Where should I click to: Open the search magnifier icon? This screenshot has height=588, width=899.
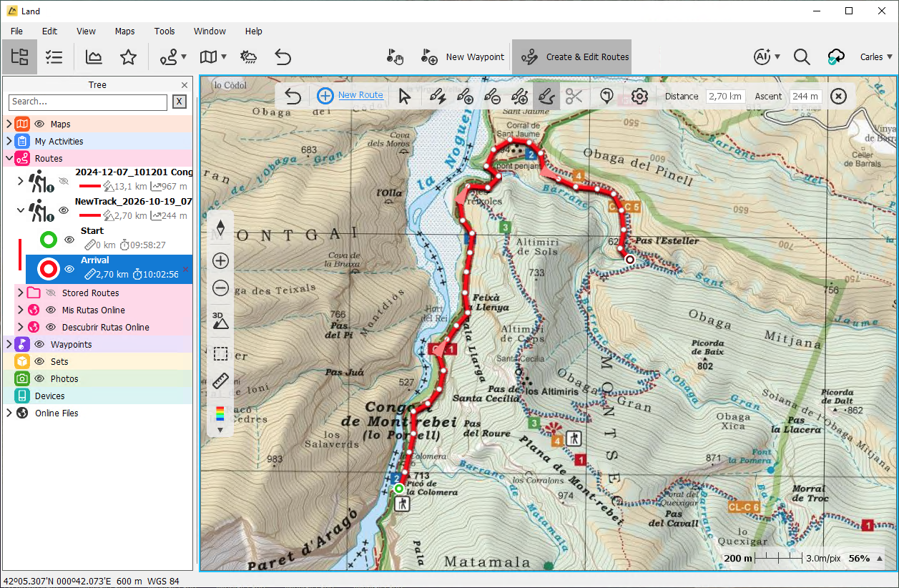pyautogui.click(x=802, y=57)
